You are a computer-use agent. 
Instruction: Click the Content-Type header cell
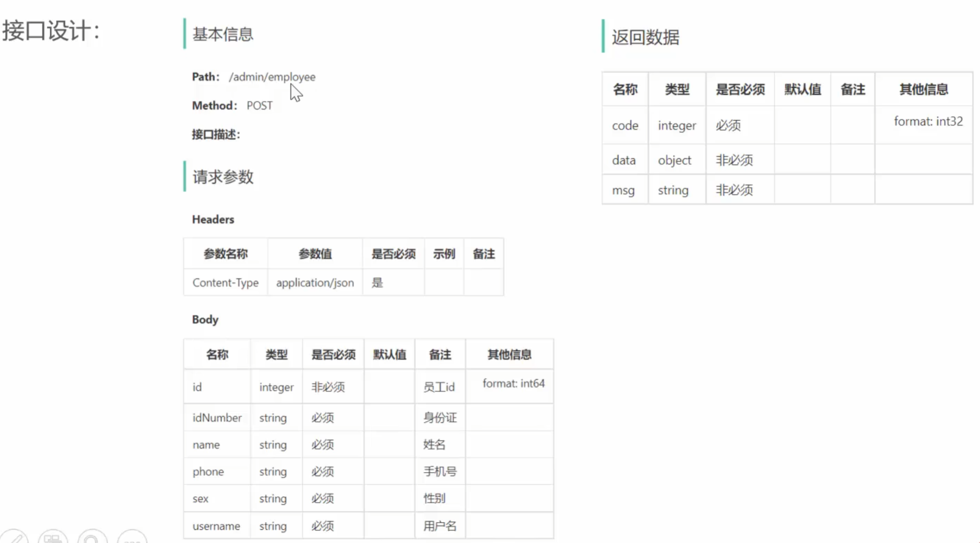(x=225, y=283)
